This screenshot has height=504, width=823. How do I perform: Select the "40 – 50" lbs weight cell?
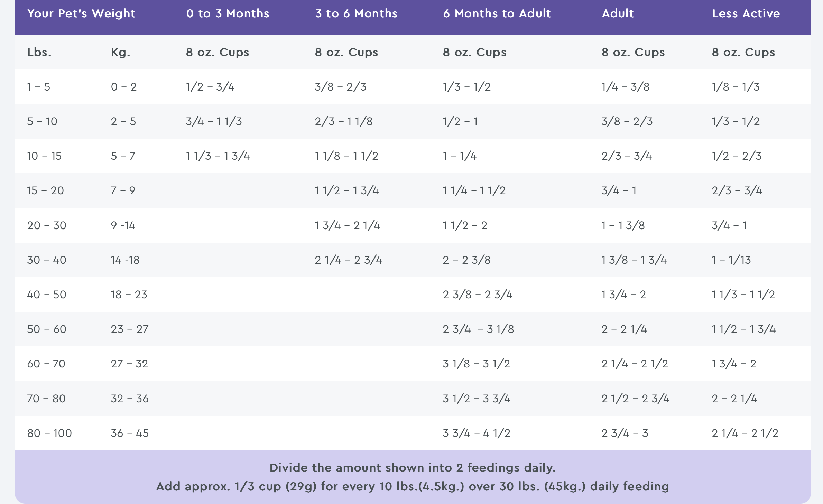(47, 295)
